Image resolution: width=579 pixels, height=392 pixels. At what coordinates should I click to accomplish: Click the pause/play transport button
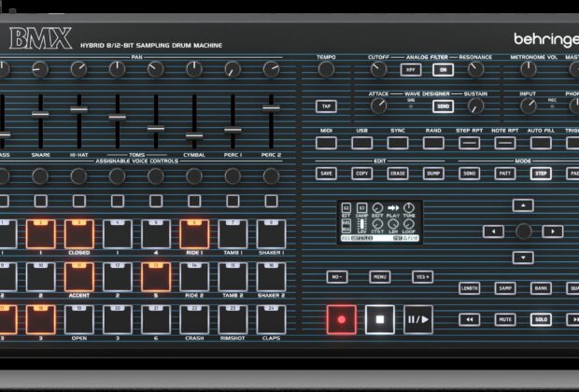click(418, 319)
